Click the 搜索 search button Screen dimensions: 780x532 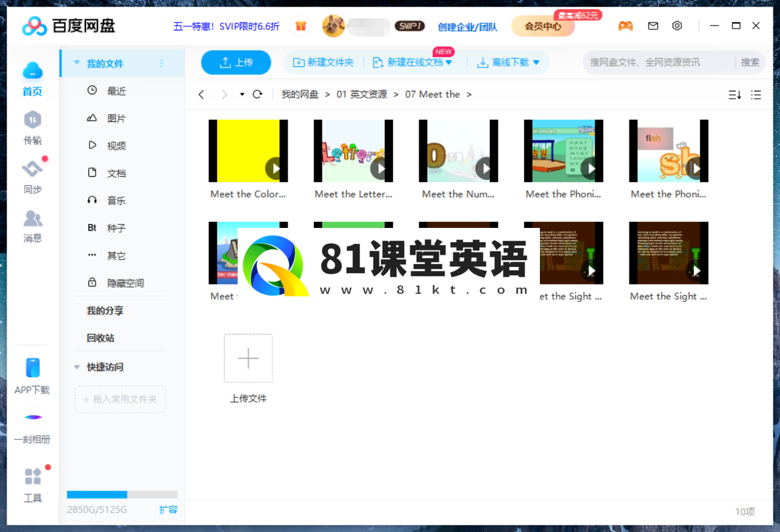pos(750,62)
